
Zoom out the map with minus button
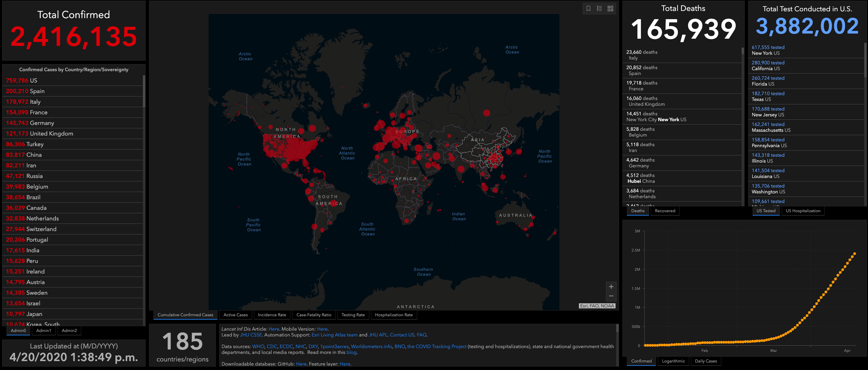(x=611, y=296)
